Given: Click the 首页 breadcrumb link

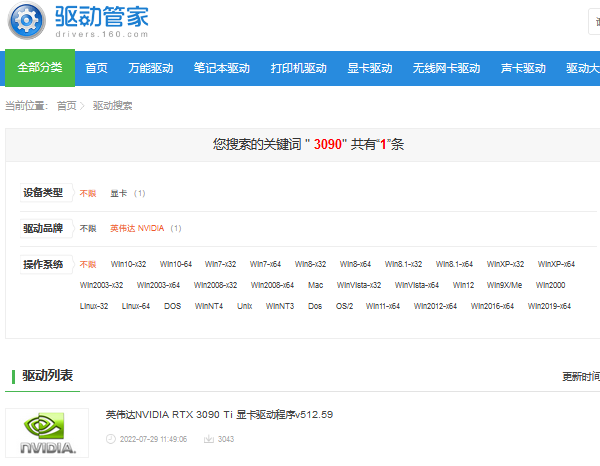Looking at the screenshot, I should pos(67,106).
